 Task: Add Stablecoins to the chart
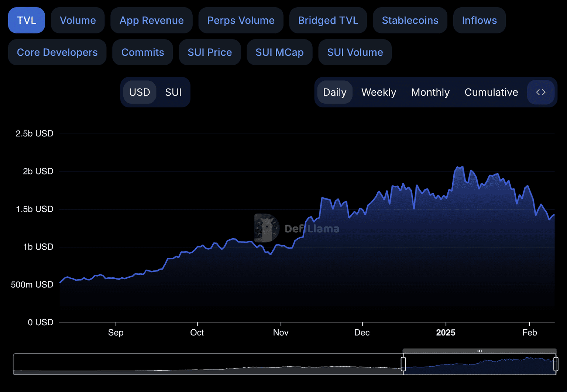[410, 20]
